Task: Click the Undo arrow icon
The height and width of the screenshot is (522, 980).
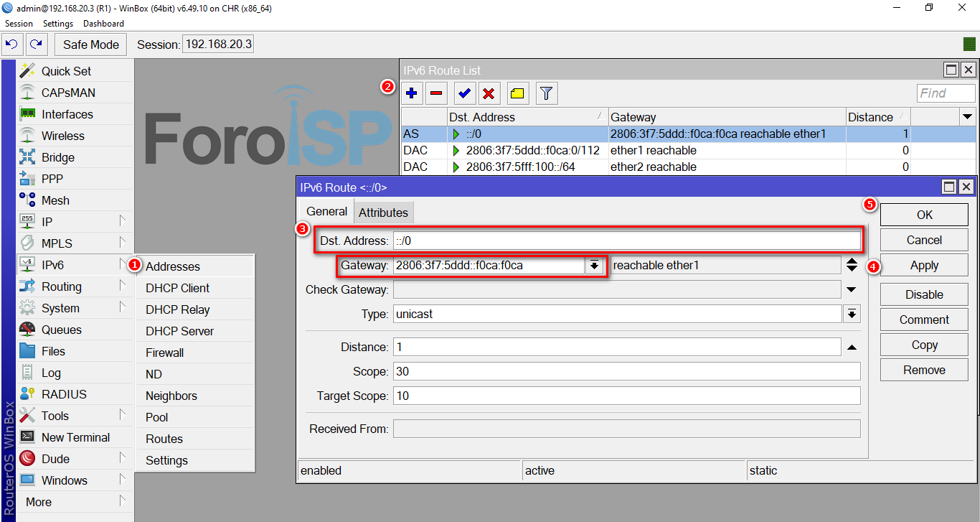Action: (x=12, y=45)
